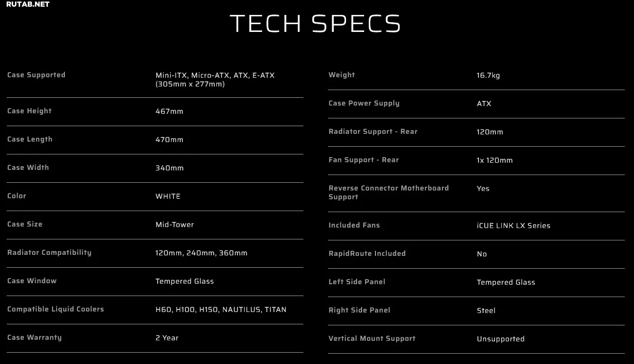Click the 1x 120mm fan value
This screenshot has width=634, height=364.
[x=494, y=160]
